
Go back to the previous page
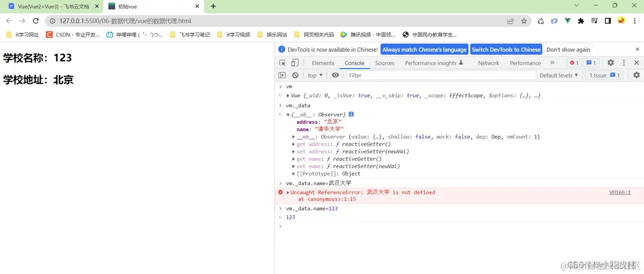[x=9, y=21]
